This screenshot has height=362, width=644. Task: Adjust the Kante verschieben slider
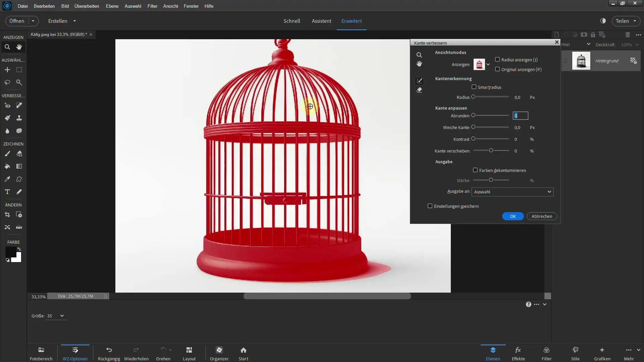pos(490,150)
